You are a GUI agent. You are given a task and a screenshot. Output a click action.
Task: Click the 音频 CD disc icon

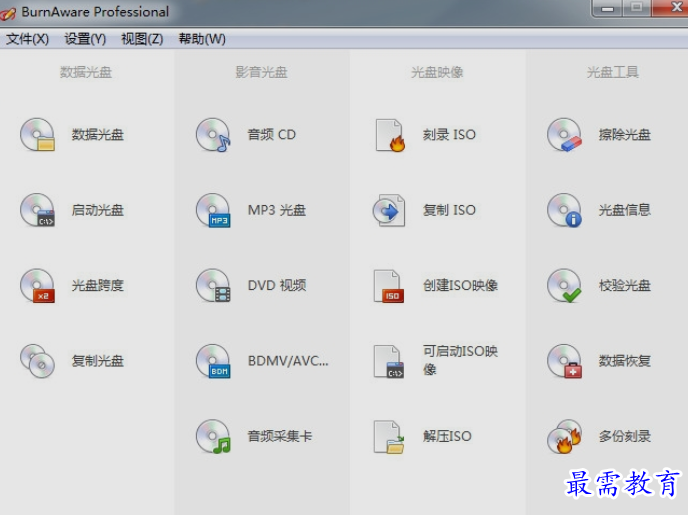(x=213, y=135)
